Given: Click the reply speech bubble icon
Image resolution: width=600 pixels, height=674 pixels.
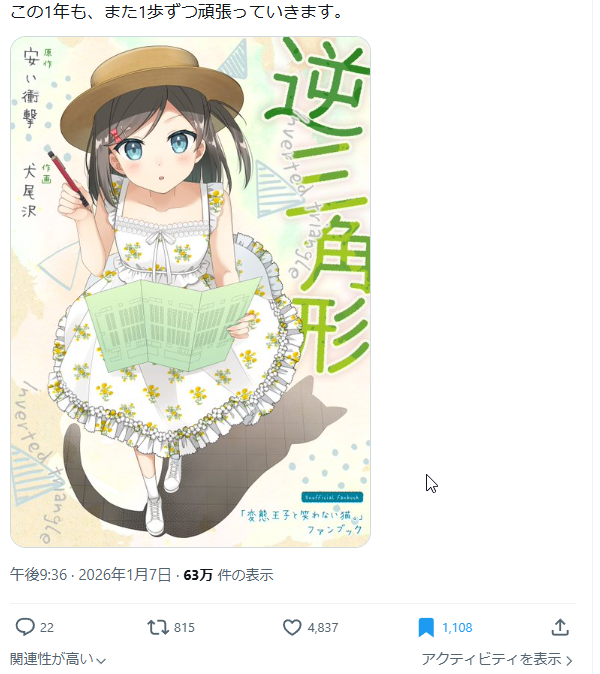Looking at the screenshot, I should click(25, 627).
